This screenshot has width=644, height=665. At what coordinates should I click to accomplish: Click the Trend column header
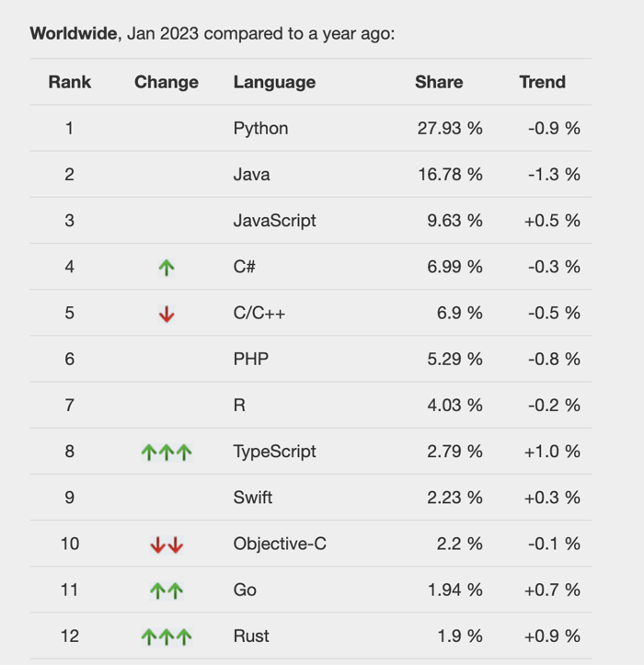[542, 82]
